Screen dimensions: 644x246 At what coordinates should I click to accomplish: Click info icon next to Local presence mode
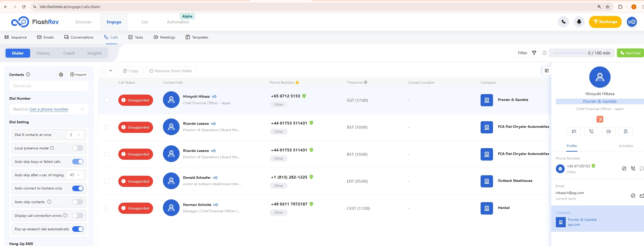[x=52, y=148]
